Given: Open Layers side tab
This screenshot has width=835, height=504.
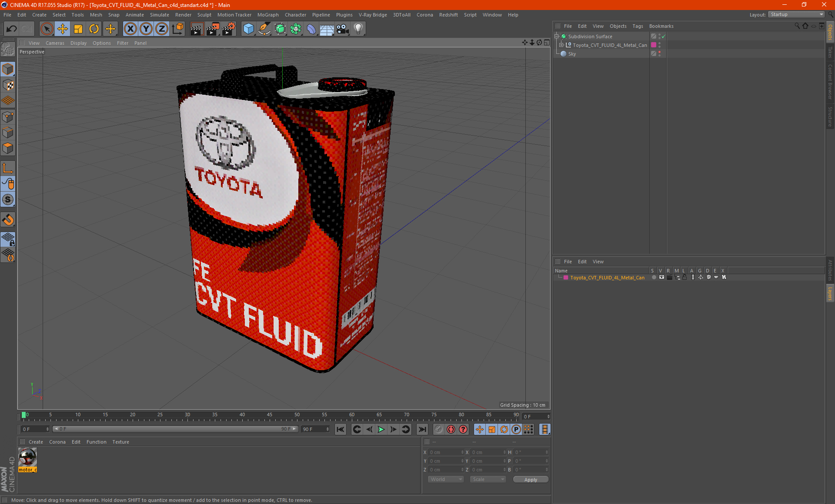Looking at the screenshot, I should (830, 293).
